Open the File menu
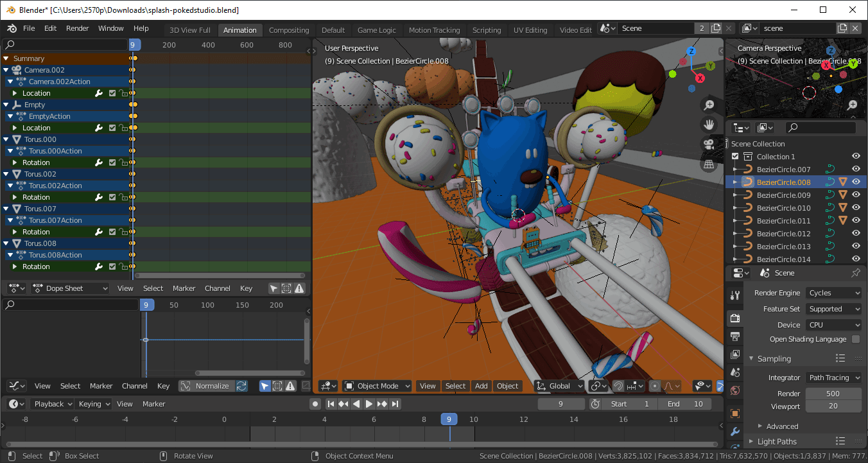Image resolution: width=868 pixels, height=463 pixels. click(x=29, y=28)
